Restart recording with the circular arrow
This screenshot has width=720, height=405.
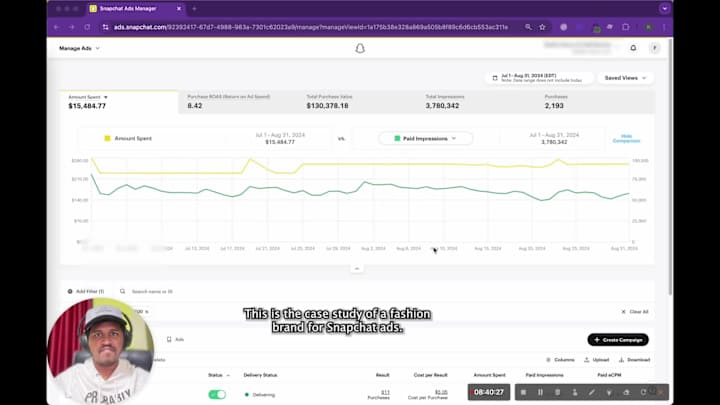[643, 392]
